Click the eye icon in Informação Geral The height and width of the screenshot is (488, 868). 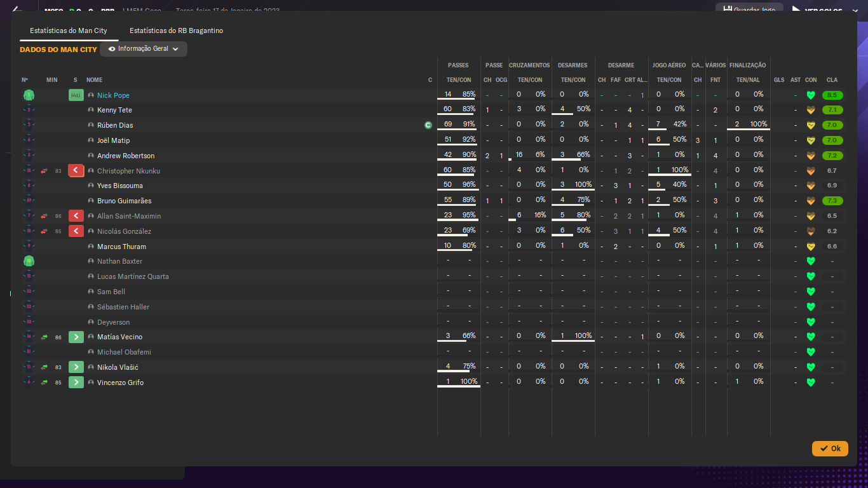[x=112, y=49]
